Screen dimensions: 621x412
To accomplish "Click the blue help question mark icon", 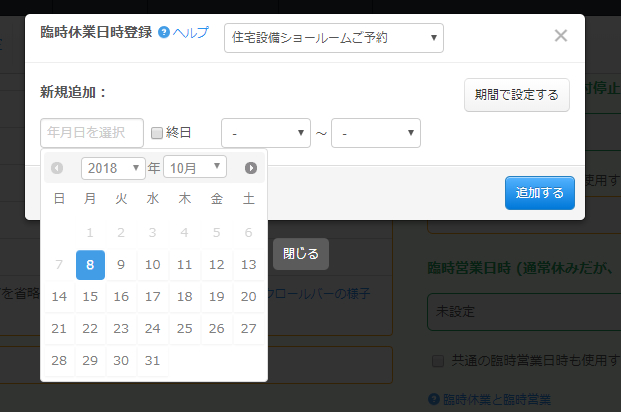I will (x=164, y=33).
